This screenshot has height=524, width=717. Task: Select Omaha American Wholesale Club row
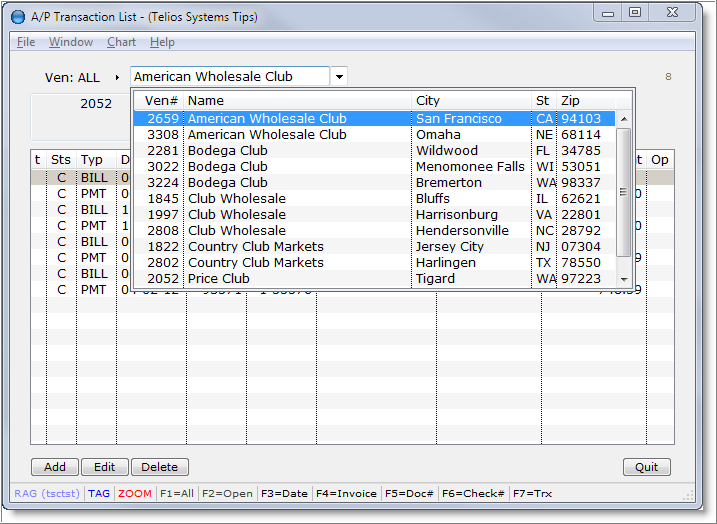pos(300,135)
